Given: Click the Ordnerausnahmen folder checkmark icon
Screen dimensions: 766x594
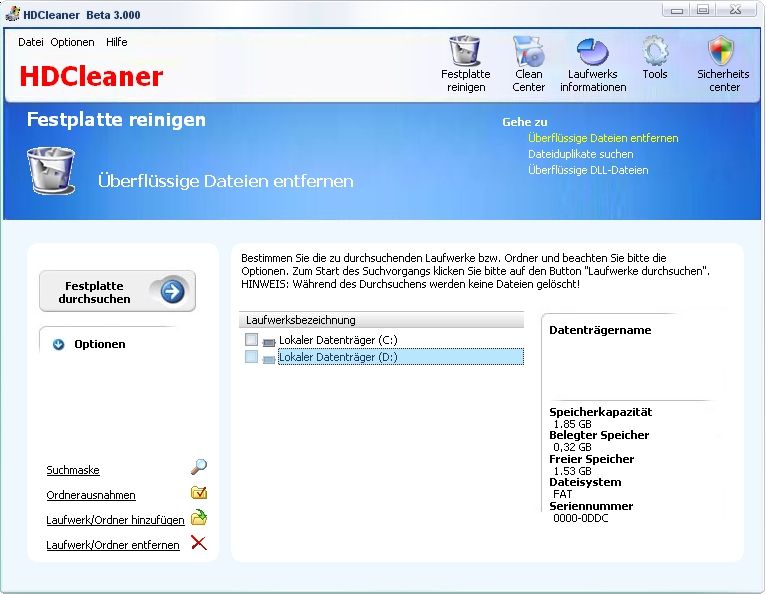Looking at the screenshot, I should (199, 493).
